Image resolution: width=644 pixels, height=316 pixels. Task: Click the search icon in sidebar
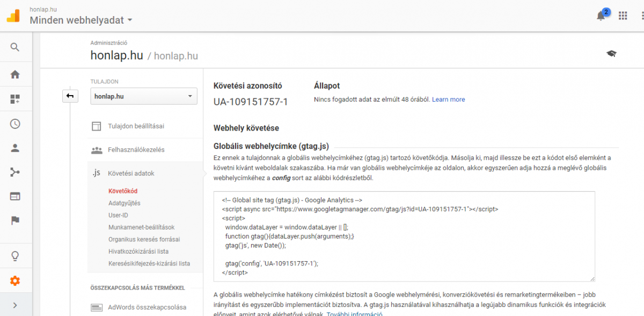pyautogui.click(x=15, y=47)
